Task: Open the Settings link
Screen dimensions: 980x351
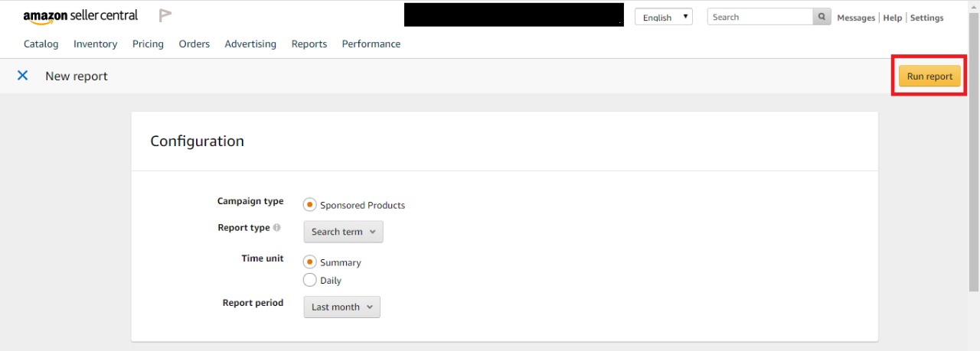Action: [x=926, y=18]
